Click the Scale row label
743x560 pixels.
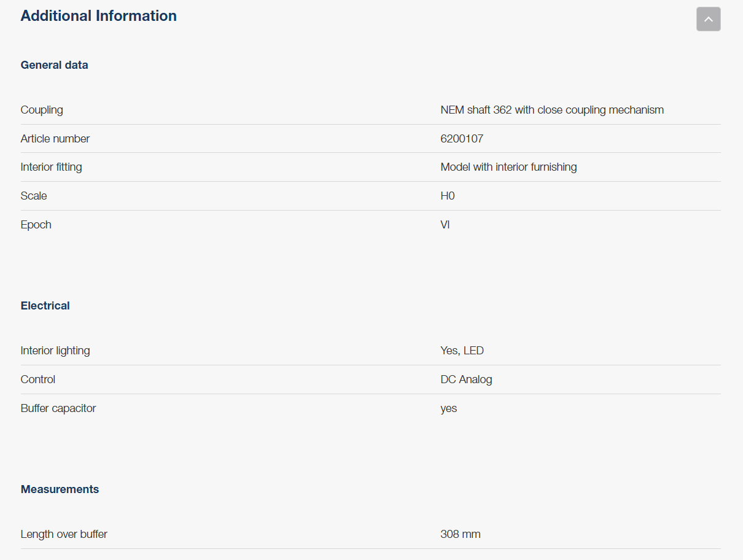pyautogui.click(x=34, y=196)
